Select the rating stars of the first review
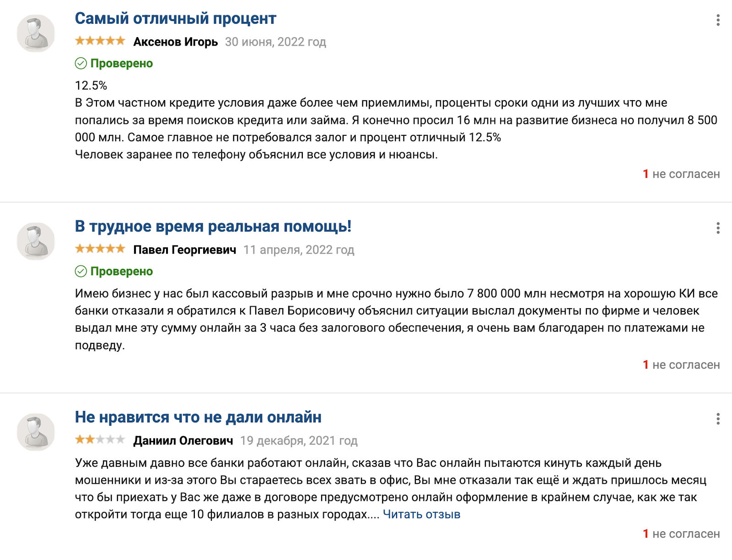Viewport: 732px width, 560px height. tap(99, 41)
